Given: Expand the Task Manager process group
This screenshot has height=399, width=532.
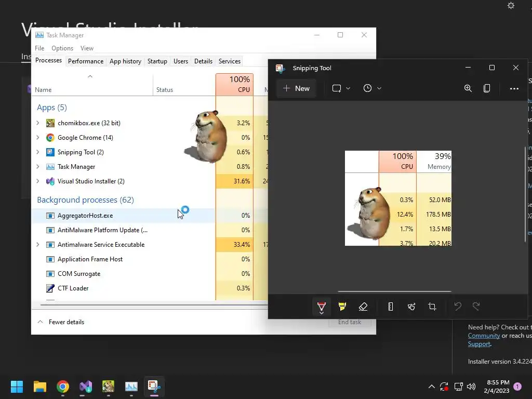Looking at the screenshot, I should (x=37, y=167).
